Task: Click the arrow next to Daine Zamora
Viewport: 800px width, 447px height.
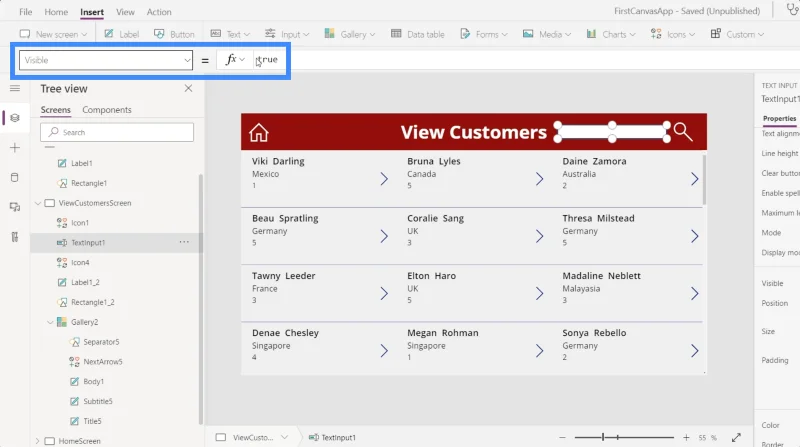Action: (694, 179)
